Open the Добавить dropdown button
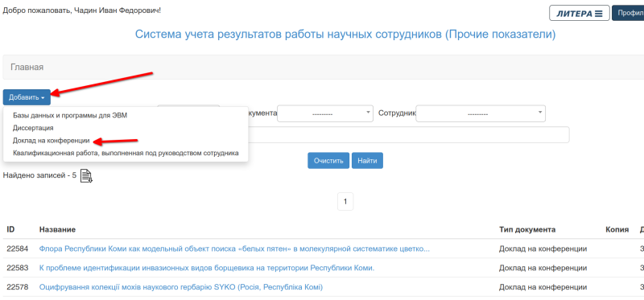The image size is (644, 300). pyautogui.click(x=27, y=97)
